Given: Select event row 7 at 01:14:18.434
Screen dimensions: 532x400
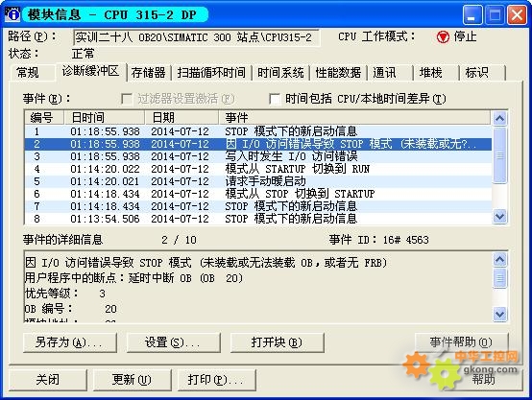Looking at the screenshot, I should click(x=258, y=206).
